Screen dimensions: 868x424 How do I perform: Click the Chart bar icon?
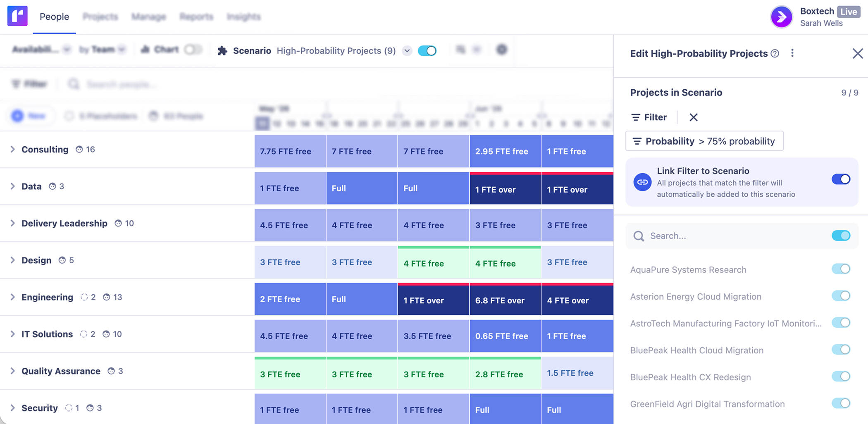[145, 50]
